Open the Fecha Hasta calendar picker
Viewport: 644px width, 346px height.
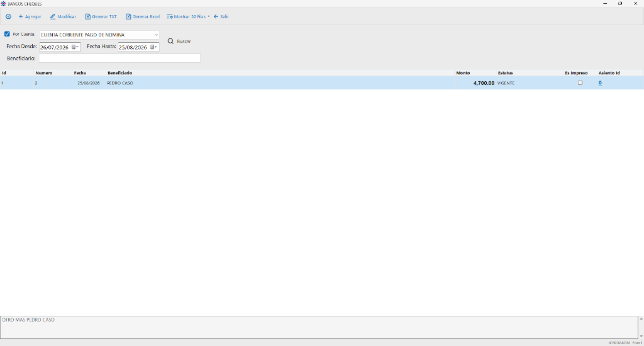(x=153, y=47)
